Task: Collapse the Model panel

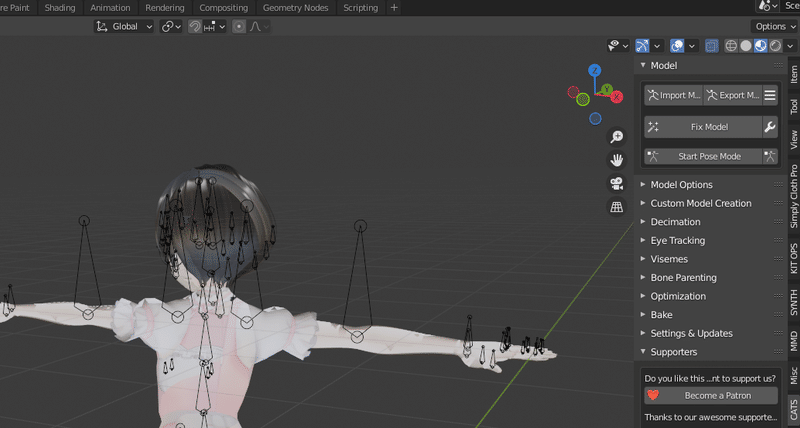Action: [711, 65]
